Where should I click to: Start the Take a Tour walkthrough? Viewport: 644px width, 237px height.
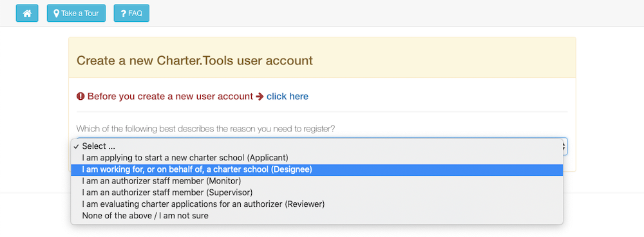point(76,13)
